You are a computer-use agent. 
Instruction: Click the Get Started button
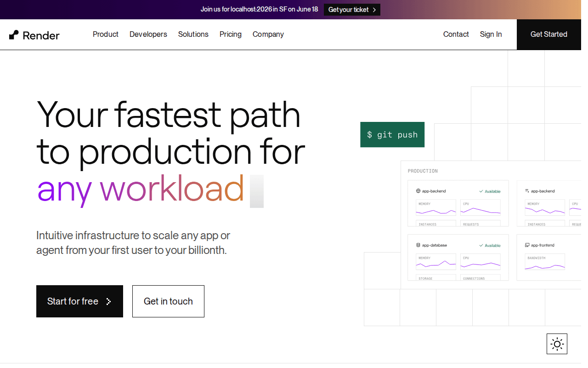(x=549, y=34)
